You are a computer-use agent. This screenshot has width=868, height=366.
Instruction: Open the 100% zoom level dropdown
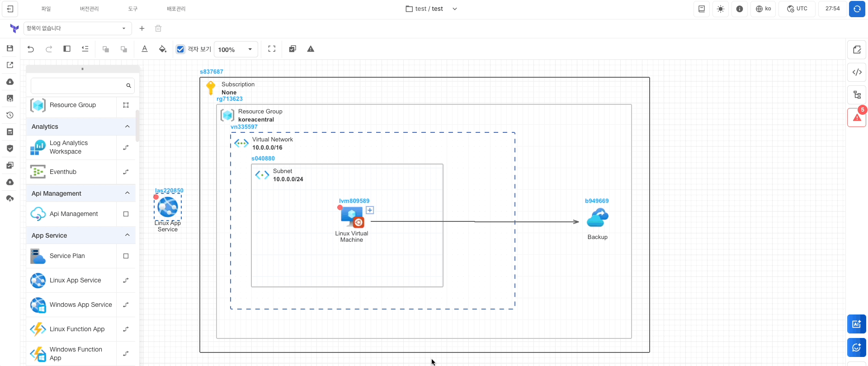(x=236, y=49)
